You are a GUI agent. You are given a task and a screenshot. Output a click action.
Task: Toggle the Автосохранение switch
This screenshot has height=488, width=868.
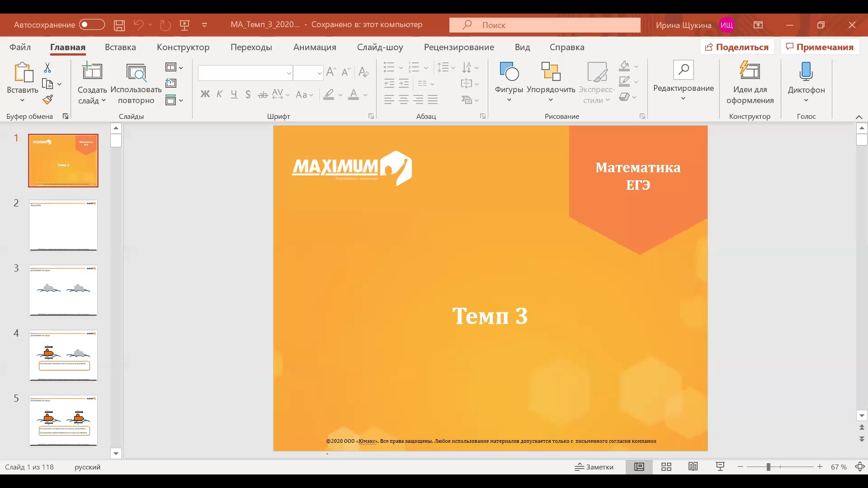pyautogui.click(x=92, y=25)
